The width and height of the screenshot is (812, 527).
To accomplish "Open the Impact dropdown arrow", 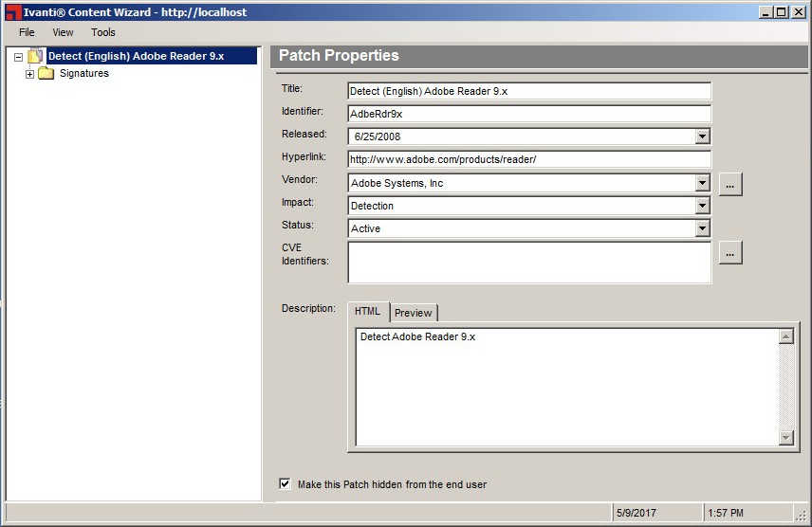I will [x=702, y=206].
